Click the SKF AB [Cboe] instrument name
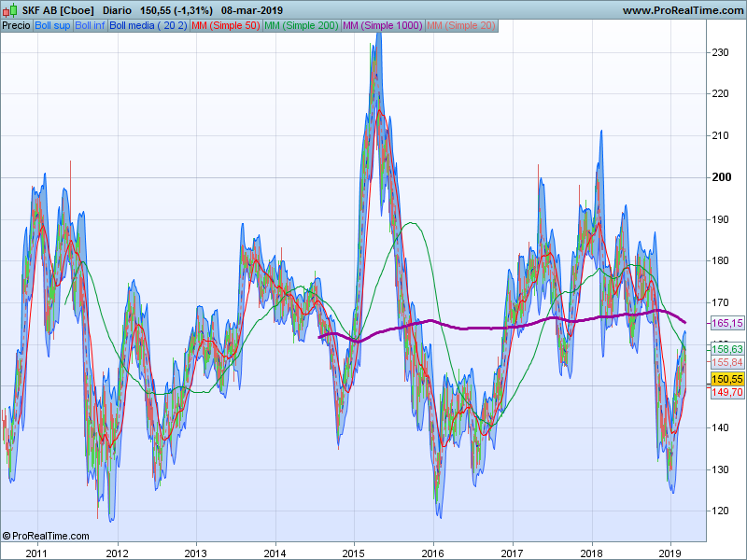Image resolution: width=747 pixels, height=560 pixels. pyautogui.click(x=58, y=10)
